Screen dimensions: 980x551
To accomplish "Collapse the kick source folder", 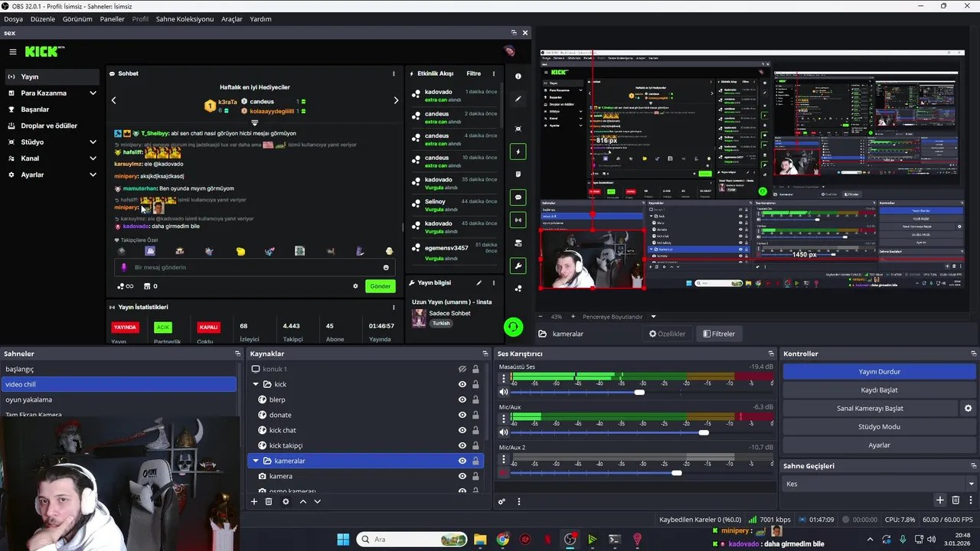I will coord(256,384).
